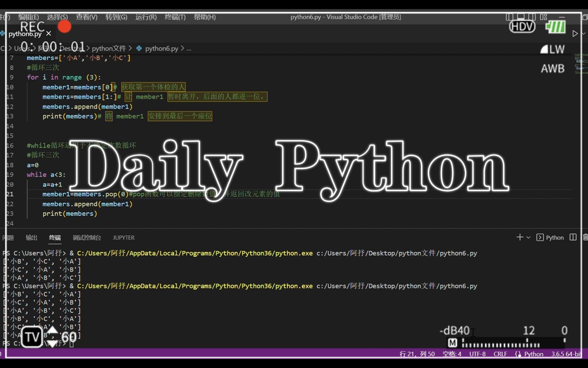The image size is (588, 368).
Task: Toggle the primary sidebar layout icon
Action: (x=509, y=17)
